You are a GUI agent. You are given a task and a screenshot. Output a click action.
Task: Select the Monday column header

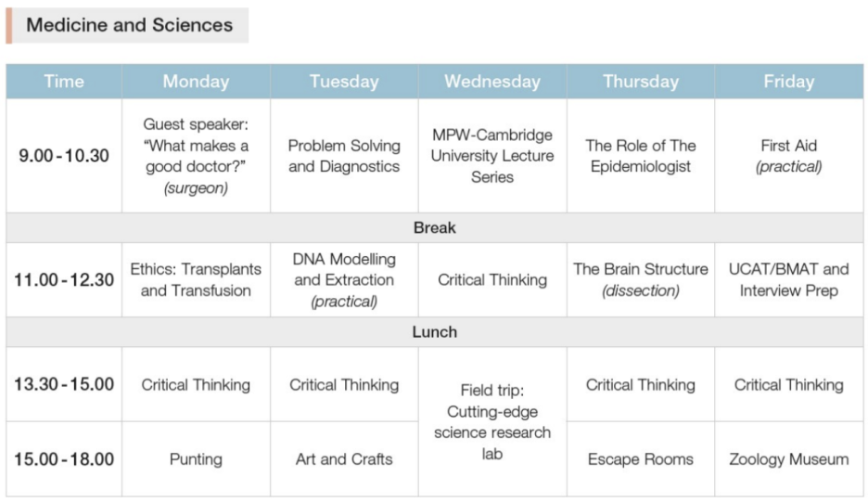tap(196, 82)
